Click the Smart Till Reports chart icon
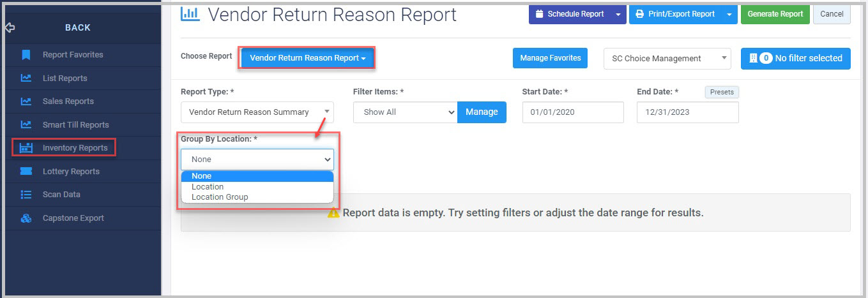 pyautogui.click(x=26, y=124)
